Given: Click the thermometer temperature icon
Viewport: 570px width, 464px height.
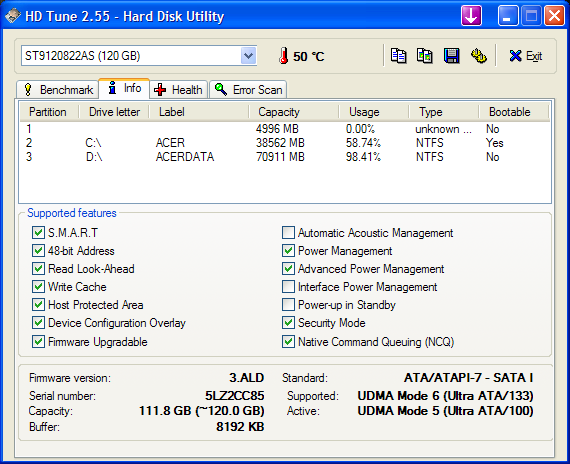Looking at the screenshot, I should (284, 56).
